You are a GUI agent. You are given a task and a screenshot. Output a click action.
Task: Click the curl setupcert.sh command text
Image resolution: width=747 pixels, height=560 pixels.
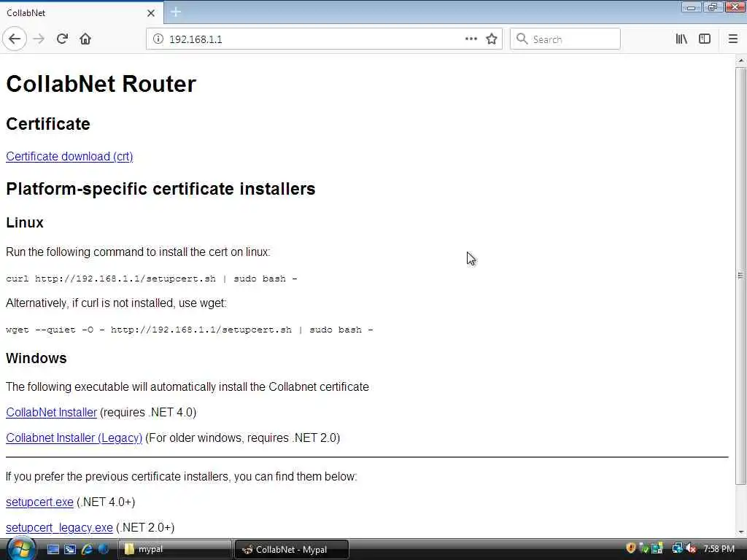152,279
